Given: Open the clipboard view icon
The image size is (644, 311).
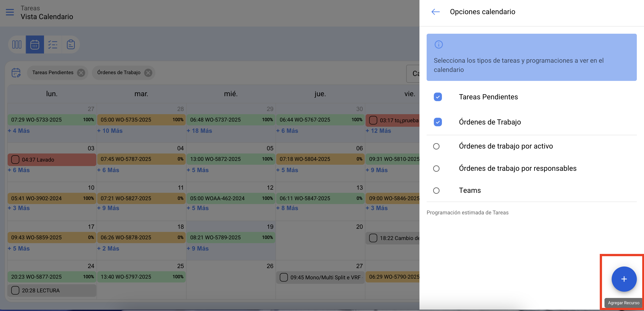Looking at the screenshot, I should pos(71,44).
